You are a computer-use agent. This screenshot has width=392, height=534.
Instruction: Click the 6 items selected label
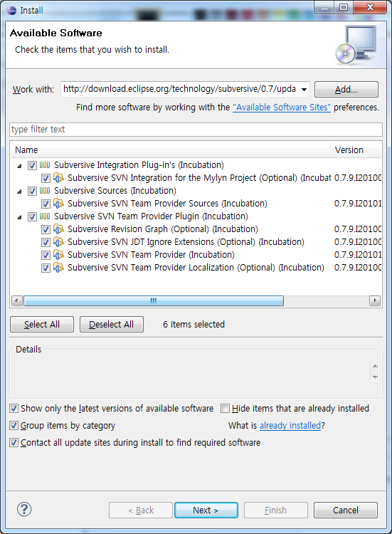pyautogui.click(x=194, y=324)
